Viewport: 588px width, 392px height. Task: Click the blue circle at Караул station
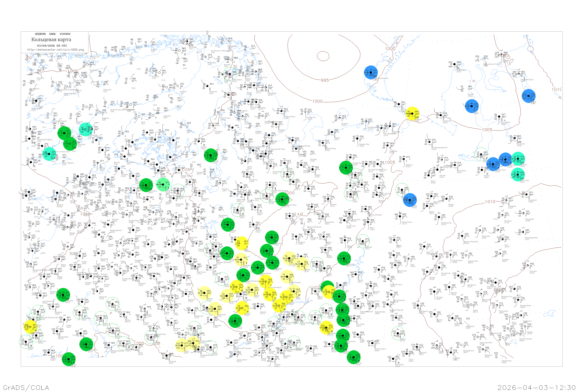[x=528, y=96]
